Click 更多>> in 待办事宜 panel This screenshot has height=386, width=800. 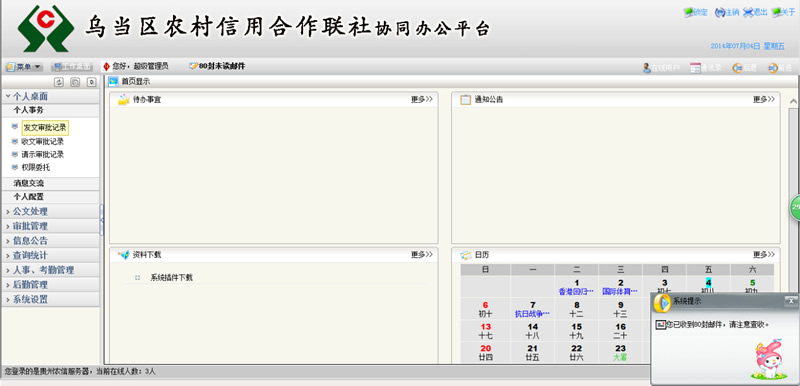421,99
